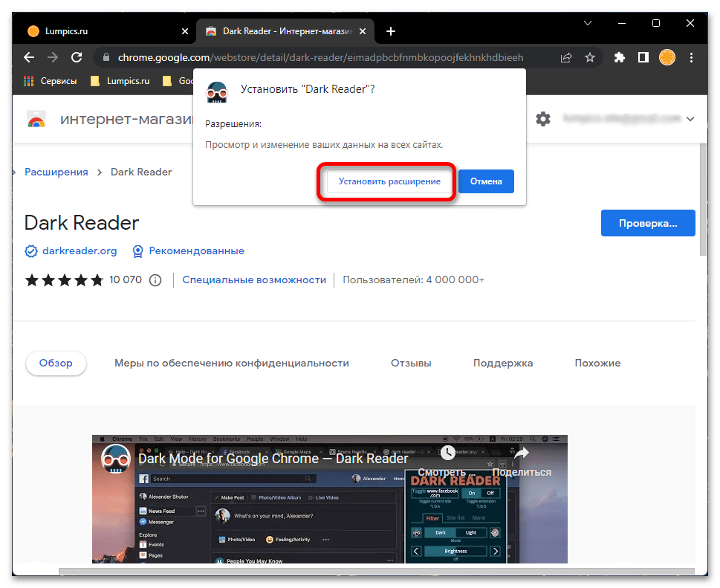Click the horizontal scrollbar at the bottom

coord(377,571)
